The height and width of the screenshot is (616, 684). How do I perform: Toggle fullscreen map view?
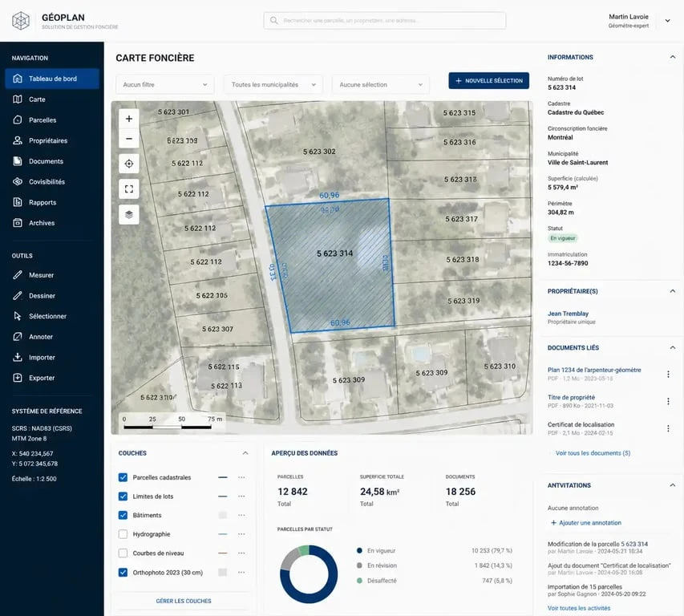coord(128,189)
